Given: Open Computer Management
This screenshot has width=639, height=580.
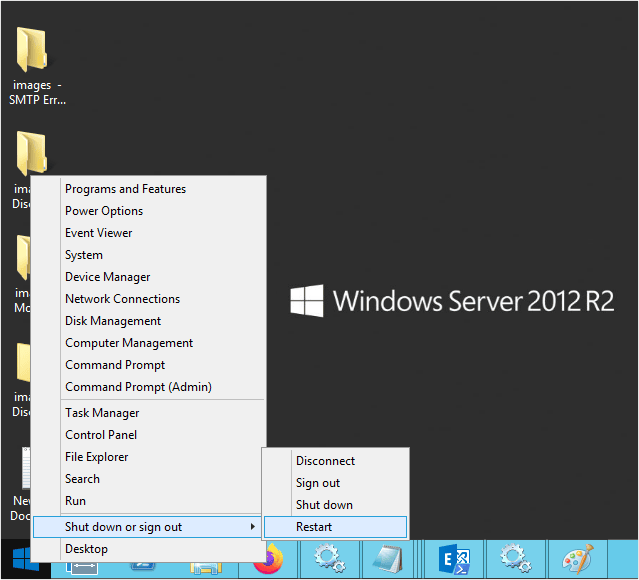Looking at the screenshot, I should (x=149, y=343).
